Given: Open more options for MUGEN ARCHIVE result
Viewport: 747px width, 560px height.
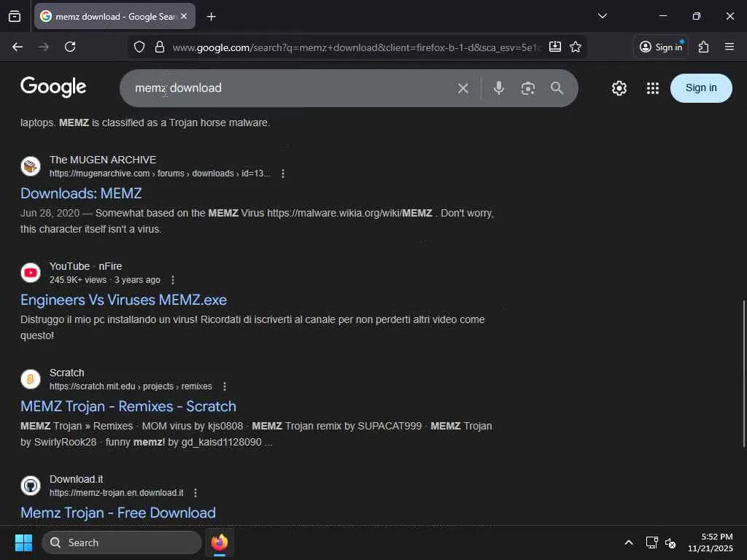Looking at the screenshot, I should click(283, 174).
